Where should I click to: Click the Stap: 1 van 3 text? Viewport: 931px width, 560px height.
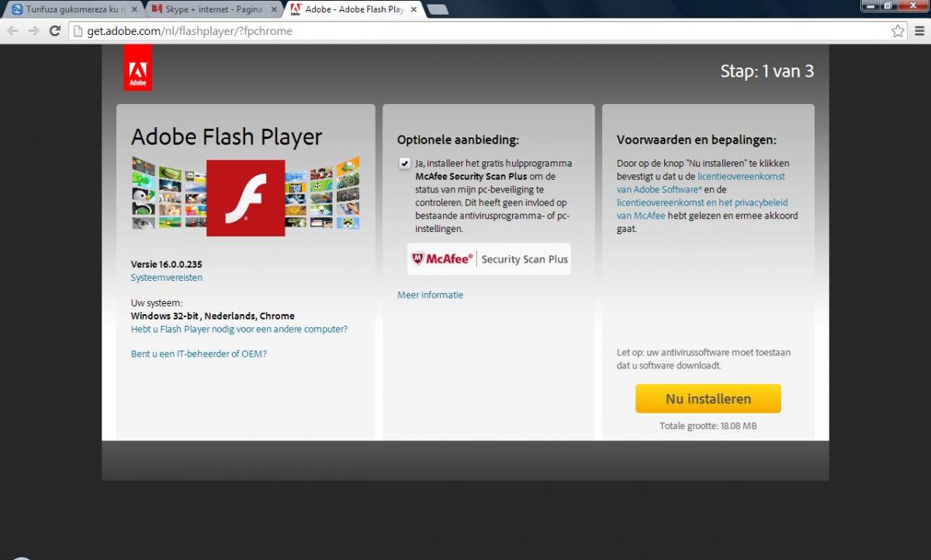[x=767, y=71]
